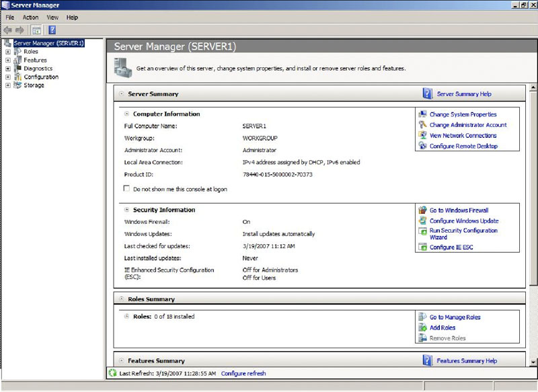The image size is (538, 392).
Task: Click the Help icon in the toolbar
Action: 52,30
